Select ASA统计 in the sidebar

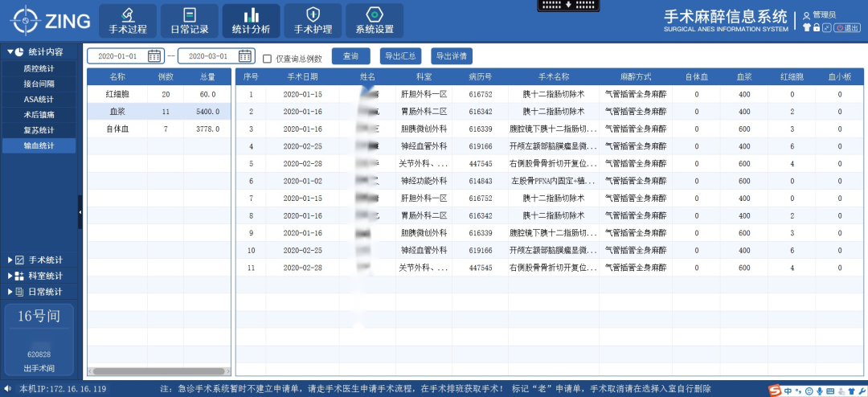pos(39,100)
